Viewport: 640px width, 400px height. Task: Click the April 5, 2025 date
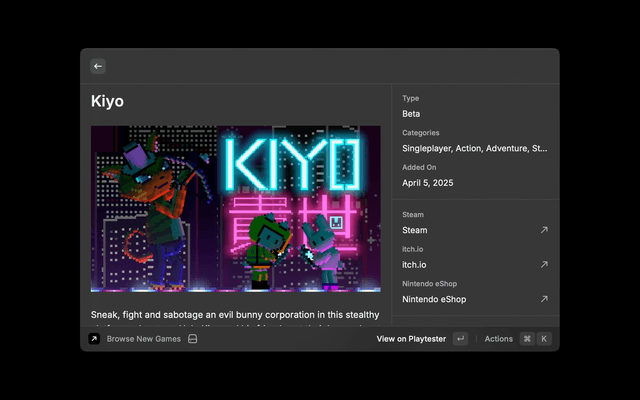[427, 183]
